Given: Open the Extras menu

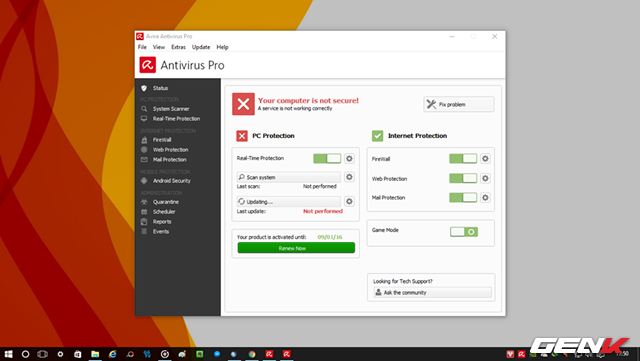Looking at the screenshot, I should pyautogui.click(x=178, y=47).
